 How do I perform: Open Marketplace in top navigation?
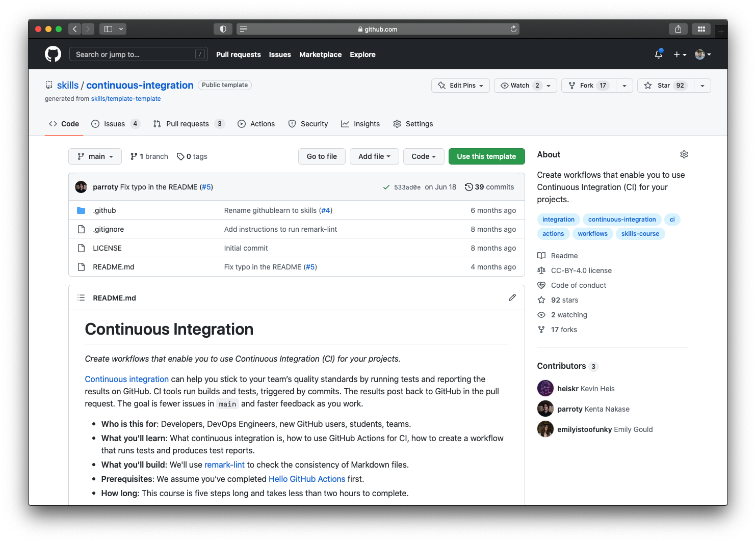click(x=320, y=55)
